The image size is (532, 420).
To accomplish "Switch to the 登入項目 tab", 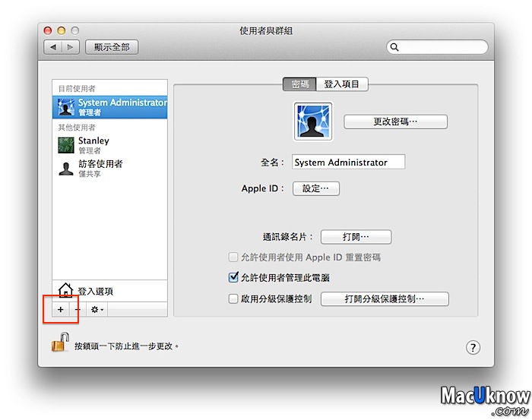I will coord(342,84).
